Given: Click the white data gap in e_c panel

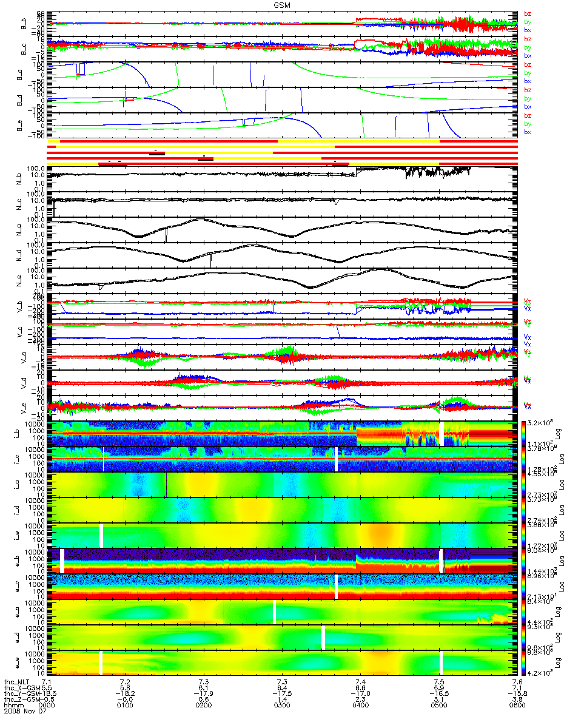Looking at the screenshot, I should [x=335, y=587].
